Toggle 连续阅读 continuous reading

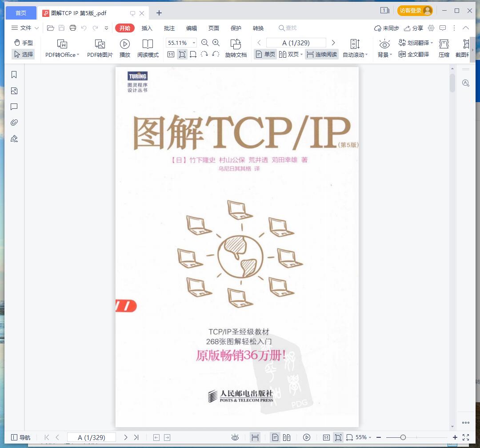(x=322, y=55)
